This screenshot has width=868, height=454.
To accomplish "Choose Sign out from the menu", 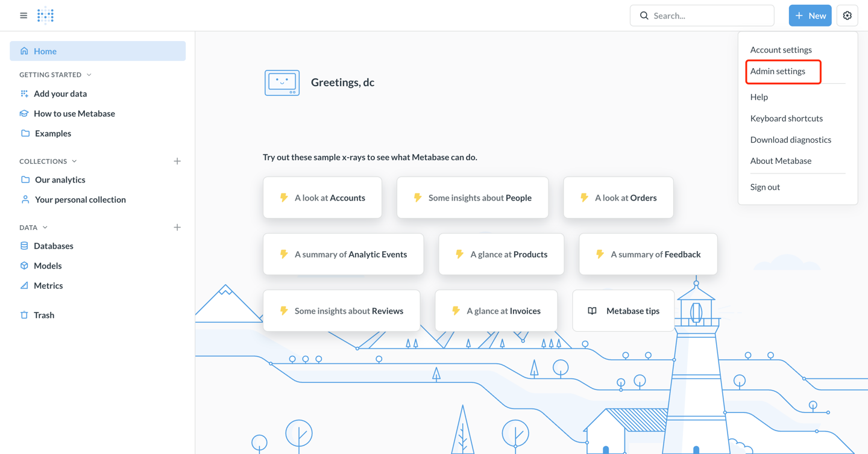I will pyautogui.click(x=765, y=187).
